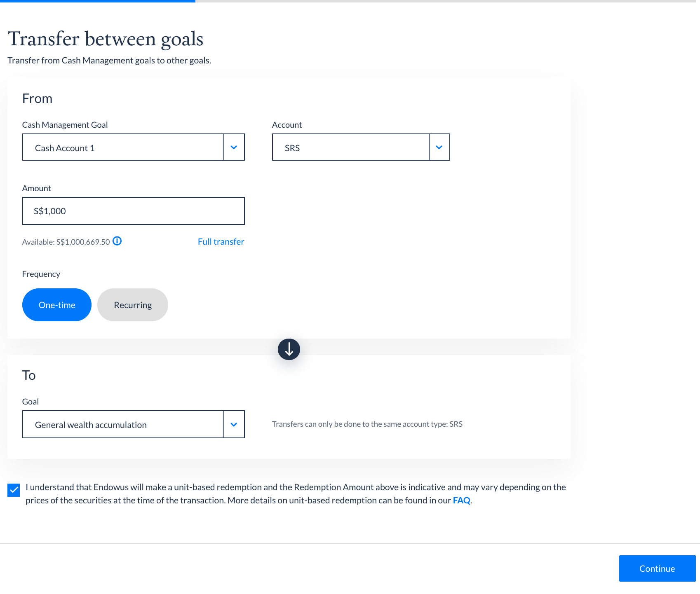Click the Available S$1,000,669.50 balance text
The width and height of the screenshot is (700, 594).
66,242
